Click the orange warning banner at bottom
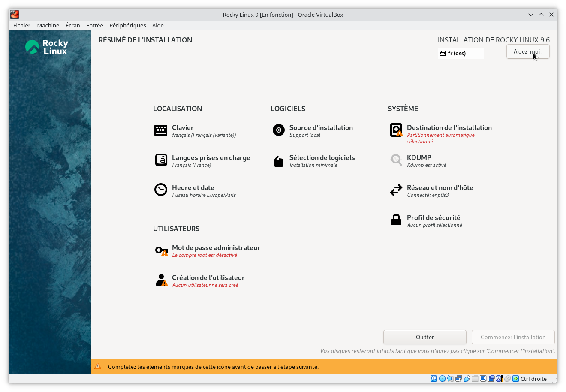 (x=283, y=366)
